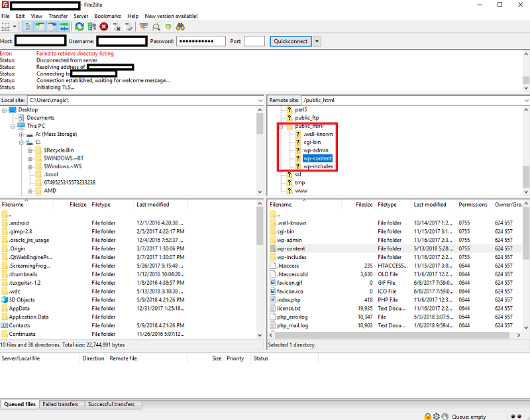Select Documents in the local tree
Image resolution: width=530 pixels, height=420 pixels.
pos(40,117)
